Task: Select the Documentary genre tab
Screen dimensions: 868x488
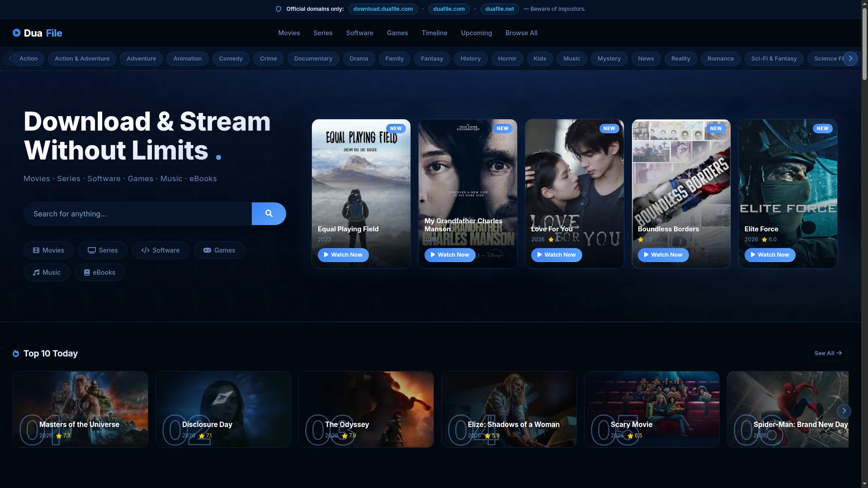Action: [313, 59]
